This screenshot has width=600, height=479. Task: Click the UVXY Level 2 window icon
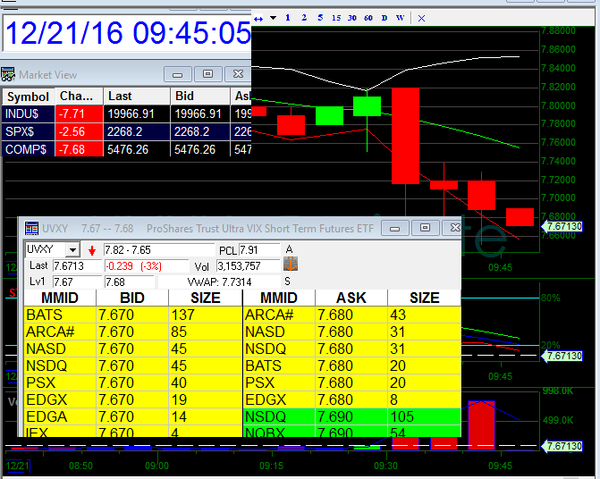[30, 229]
